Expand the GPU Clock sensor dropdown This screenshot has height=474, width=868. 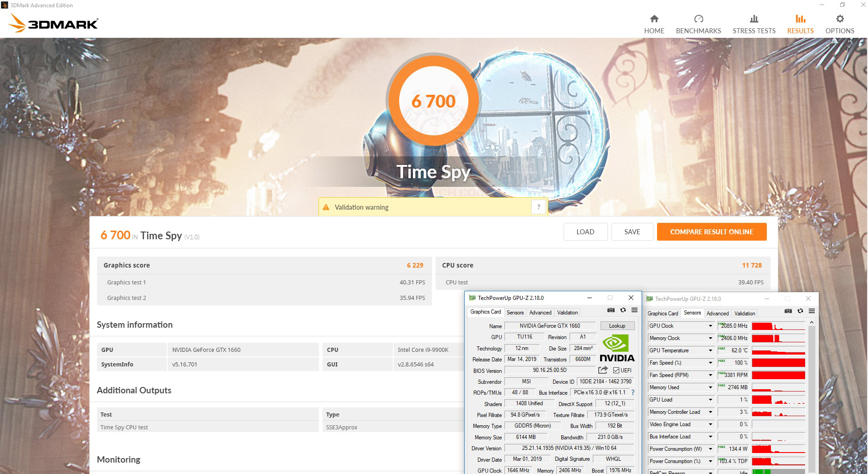[x=710, y=326]
